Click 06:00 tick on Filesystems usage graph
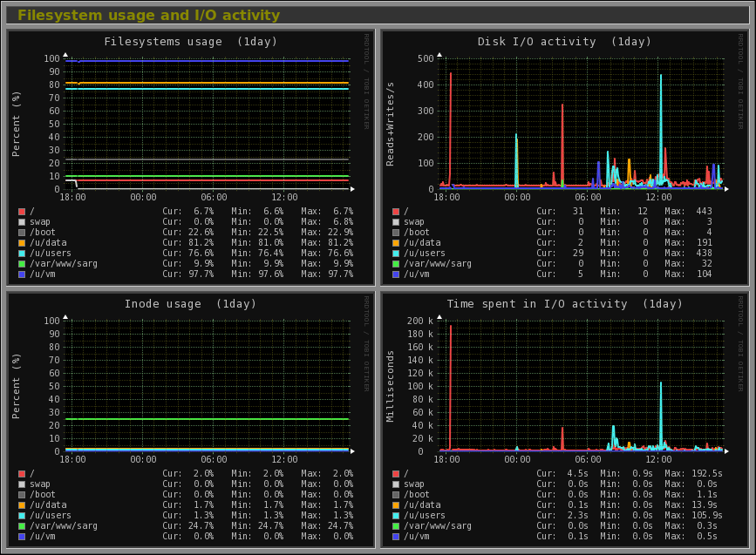 point(214,197)
